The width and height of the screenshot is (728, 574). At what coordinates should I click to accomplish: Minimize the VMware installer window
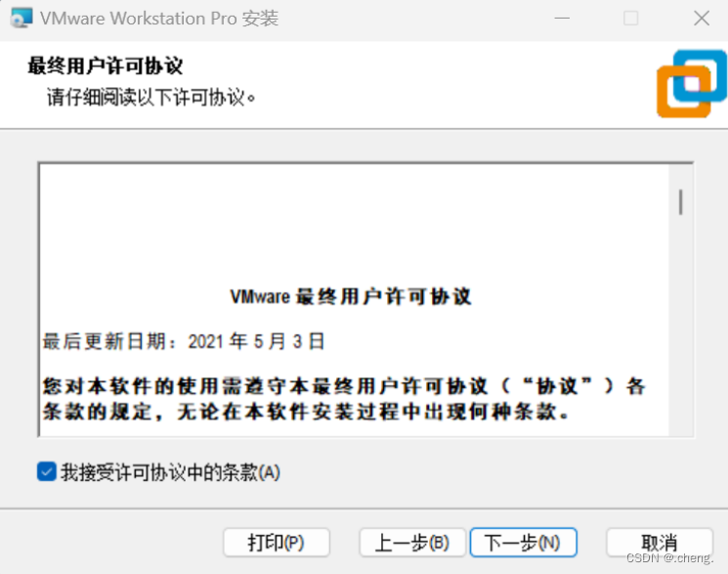coord(562,19)
